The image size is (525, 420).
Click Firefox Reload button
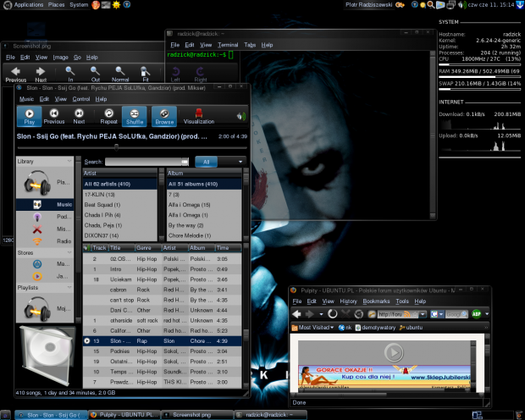coord(333,314)
